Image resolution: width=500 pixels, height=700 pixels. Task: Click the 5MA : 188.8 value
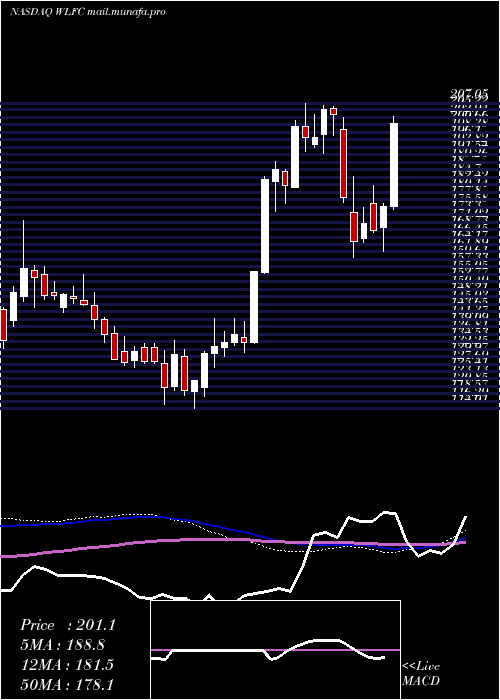coord(63,645)
